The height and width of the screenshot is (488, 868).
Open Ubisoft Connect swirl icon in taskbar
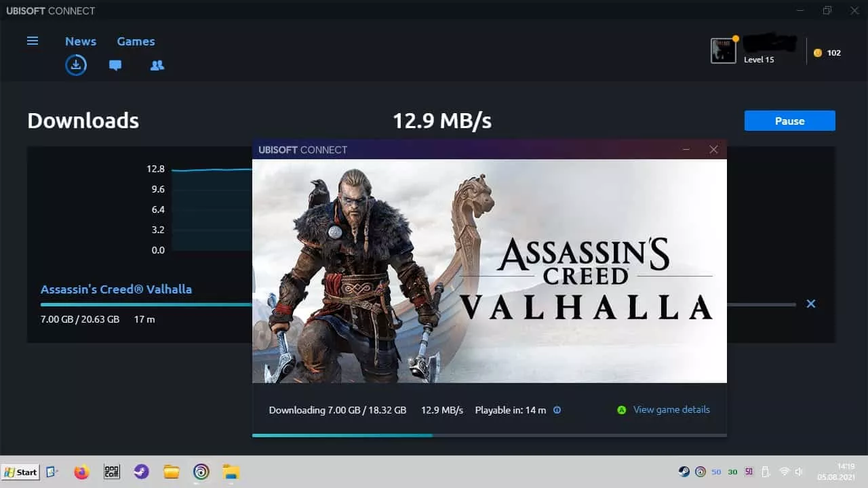(201, 472)
